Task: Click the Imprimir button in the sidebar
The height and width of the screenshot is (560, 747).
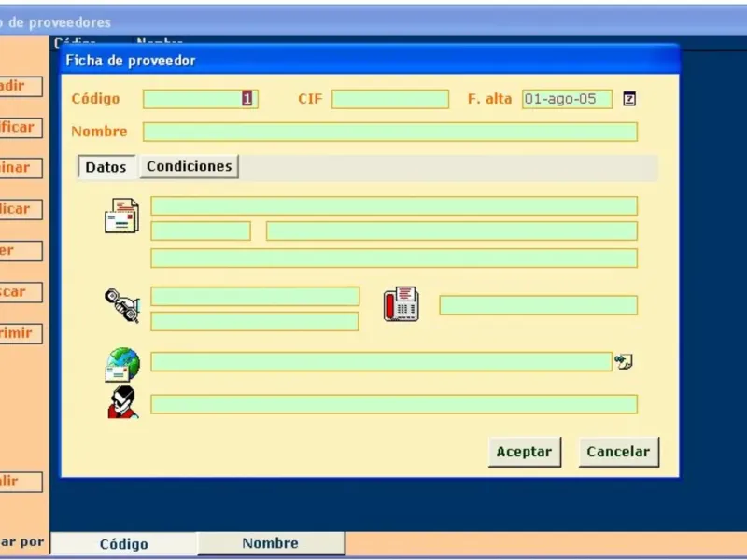Action: click(x=21, y=333)
